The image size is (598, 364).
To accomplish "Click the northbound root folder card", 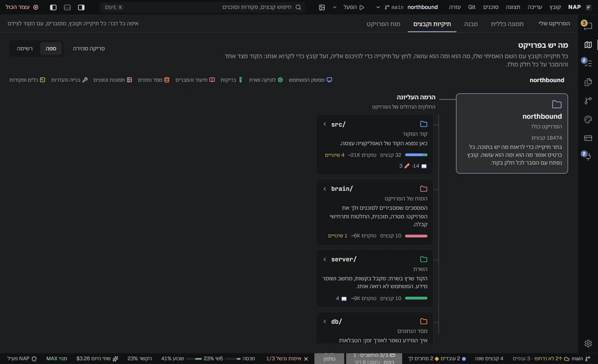I will (x=512, y=133).
